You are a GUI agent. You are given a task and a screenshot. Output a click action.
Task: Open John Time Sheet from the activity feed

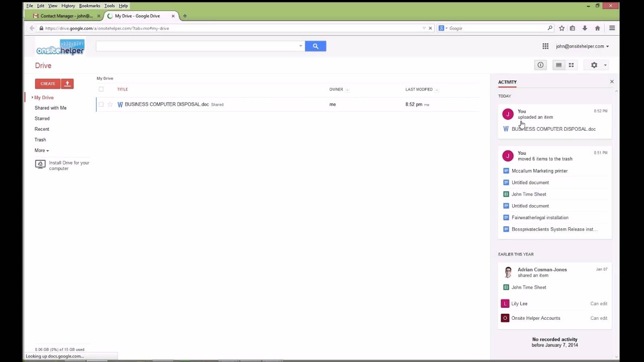(x=528, y=194)
